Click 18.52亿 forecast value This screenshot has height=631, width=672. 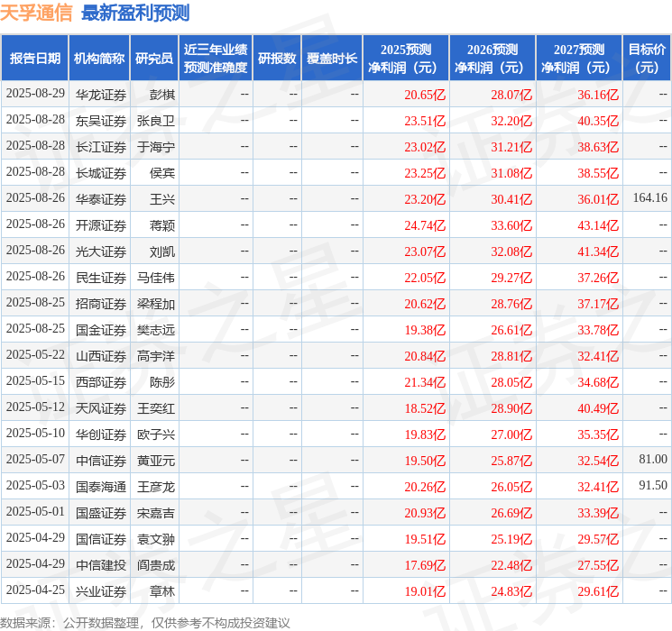click(x=425, y=408)
